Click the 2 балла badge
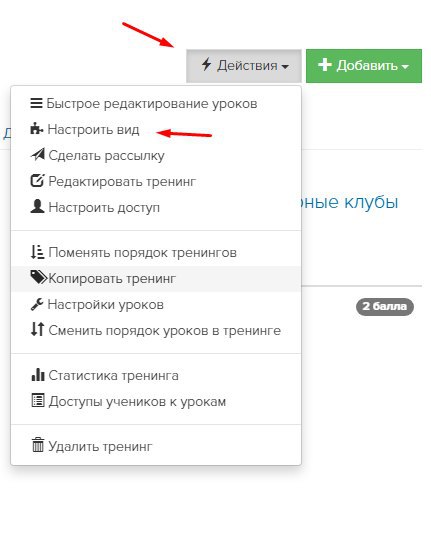Viewport: 431px width, 540px height. pyautogui.click(x=384, y=306)
